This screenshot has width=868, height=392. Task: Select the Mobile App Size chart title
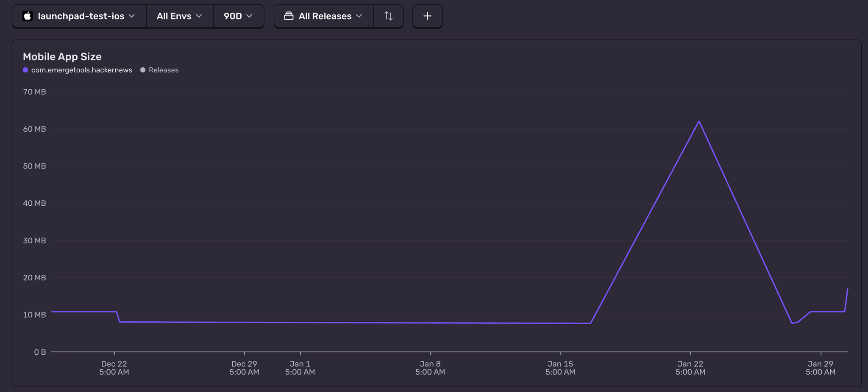coord(62,56)
